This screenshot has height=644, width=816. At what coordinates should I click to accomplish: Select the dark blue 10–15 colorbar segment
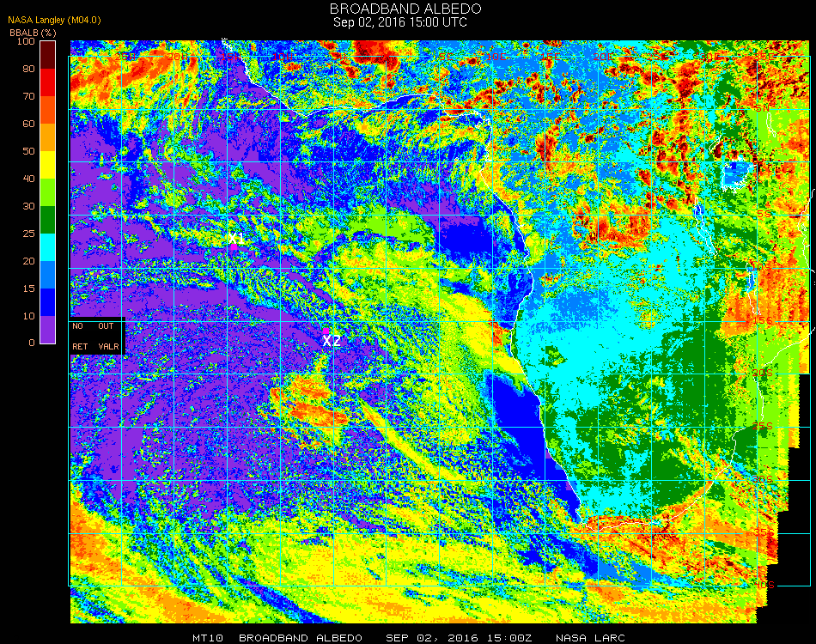(x=48, y=302)
